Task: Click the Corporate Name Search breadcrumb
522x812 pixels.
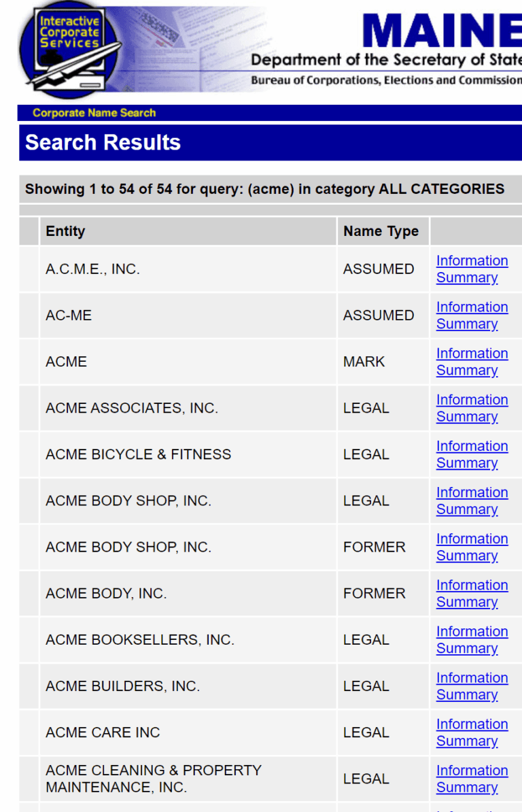Action: (x=94, y=113)
